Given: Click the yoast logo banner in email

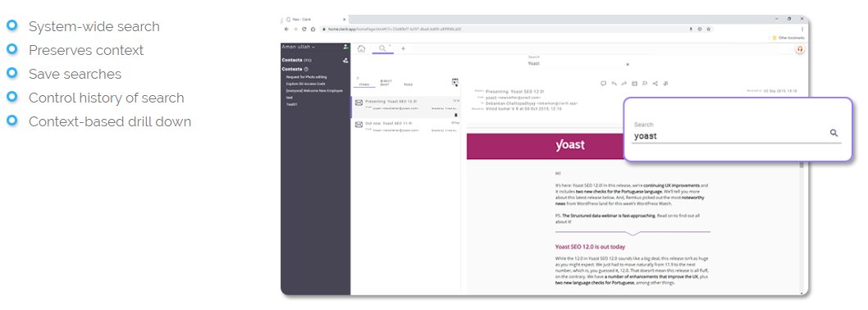Looking at the screenshot, I should (570, 146).
